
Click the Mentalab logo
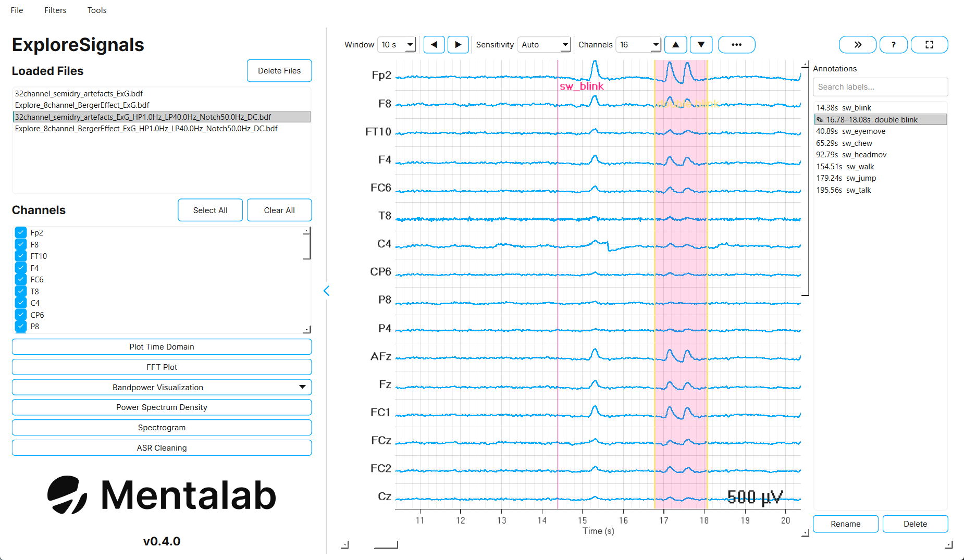[x=162, y=495]
